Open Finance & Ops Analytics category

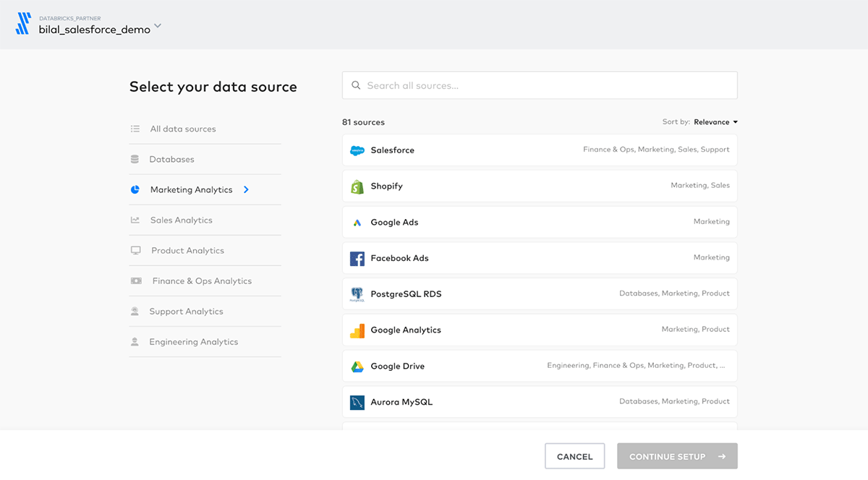pos(202,280)
